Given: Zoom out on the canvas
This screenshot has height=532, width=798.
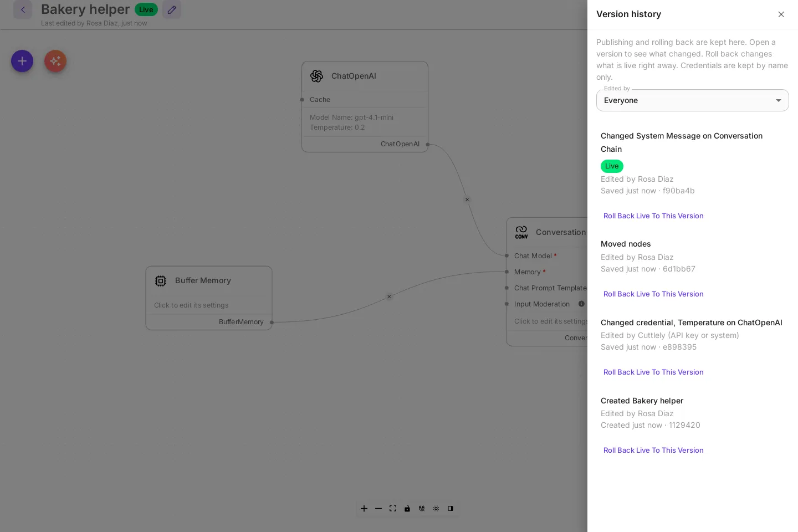Looking at the screenshot, I should click(x=378, y=508).
